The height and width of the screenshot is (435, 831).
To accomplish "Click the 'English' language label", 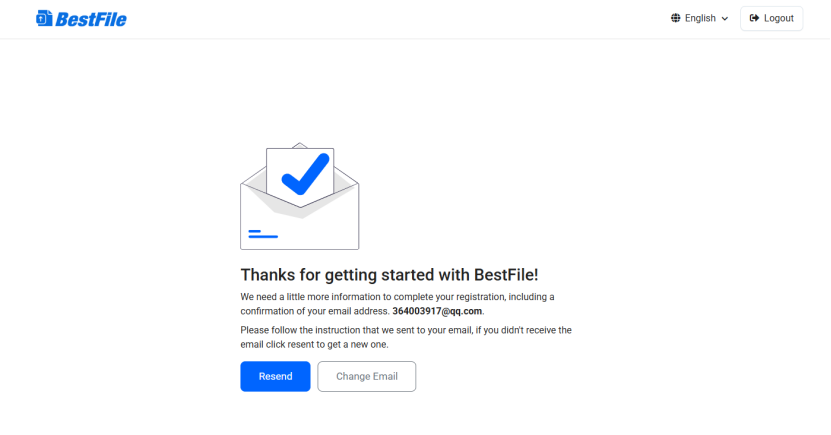I will [x=700, y=18].
